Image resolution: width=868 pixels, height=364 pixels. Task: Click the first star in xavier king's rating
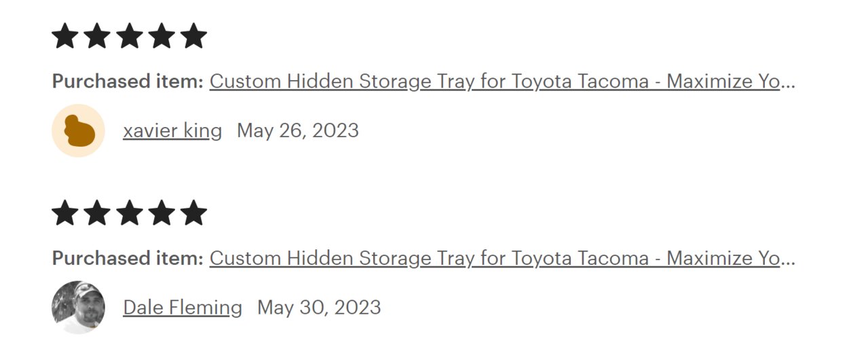click(64, 36)
